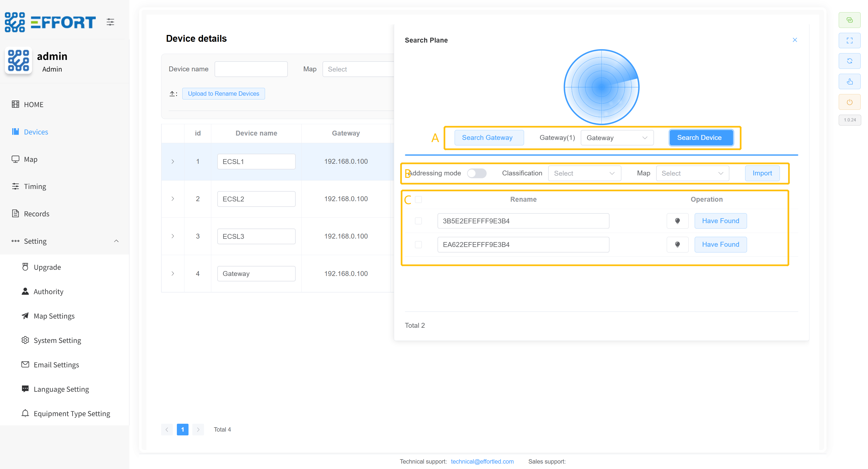
Task: Click the bulb icon for EA622EFEFFFF9E3B4
Action: pyautogui.click(x=677, y=245)
